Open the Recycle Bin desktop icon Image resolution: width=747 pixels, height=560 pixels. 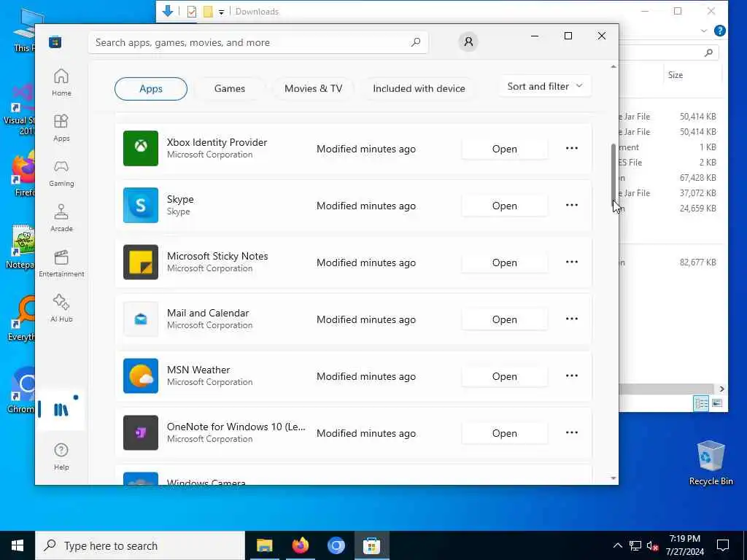(711, 463)
